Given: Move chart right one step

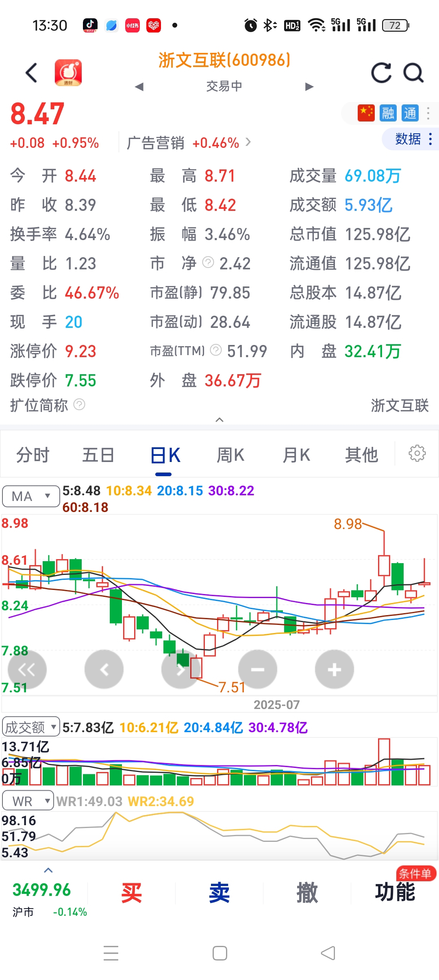Looking at the screenshot, I should (181, 670).
